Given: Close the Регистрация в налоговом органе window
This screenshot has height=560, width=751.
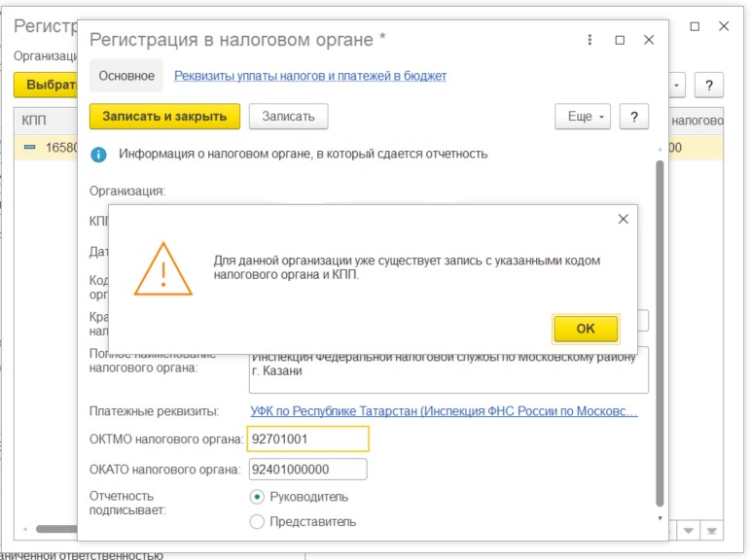Looking at the screenshot, I should coord(649,40).
